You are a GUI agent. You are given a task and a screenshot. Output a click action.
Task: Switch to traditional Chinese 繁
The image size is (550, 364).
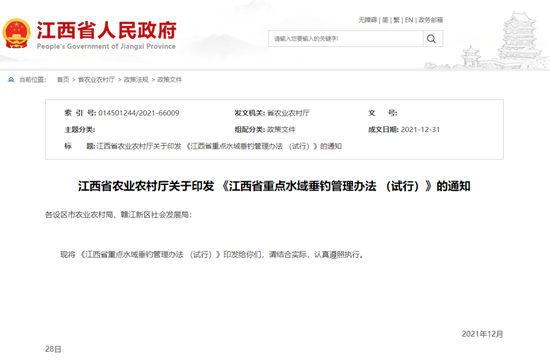pyautogui.click(x=396, y=20)
